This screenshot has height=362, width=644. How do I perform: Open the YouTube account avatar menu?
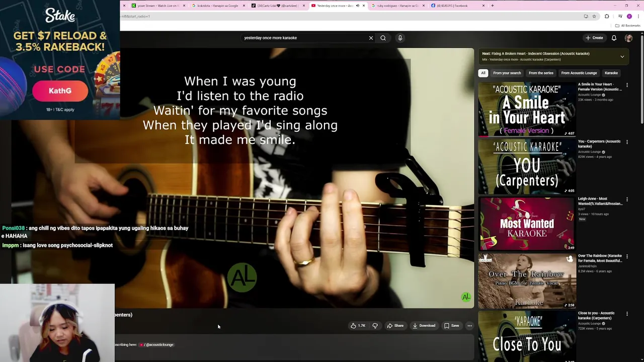[628, 38]
